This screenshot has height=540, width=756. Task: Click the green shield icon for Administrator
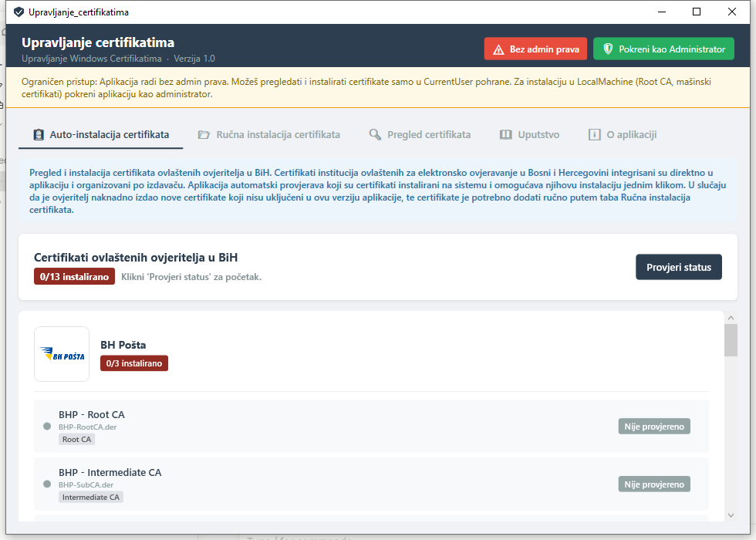pyautogui.click(x=608, y=49)
